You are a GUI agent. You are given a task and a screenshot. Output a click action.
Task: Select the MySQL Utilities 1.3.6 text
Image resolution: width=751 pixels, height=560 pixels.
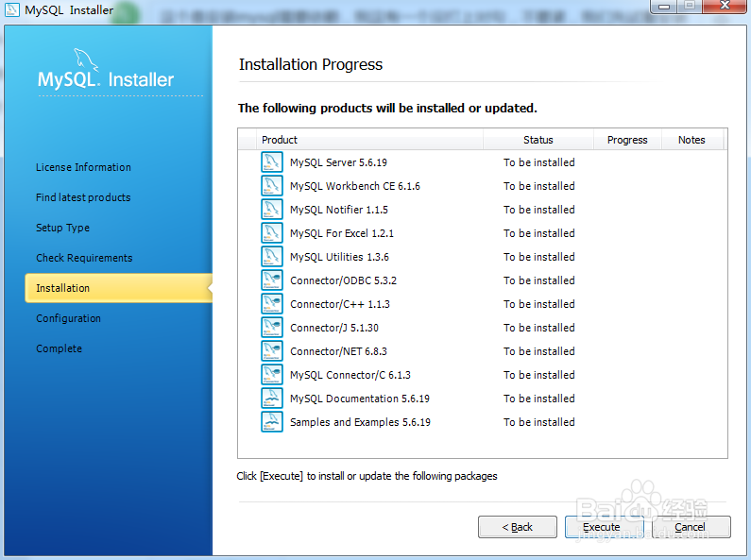point(339,257)
